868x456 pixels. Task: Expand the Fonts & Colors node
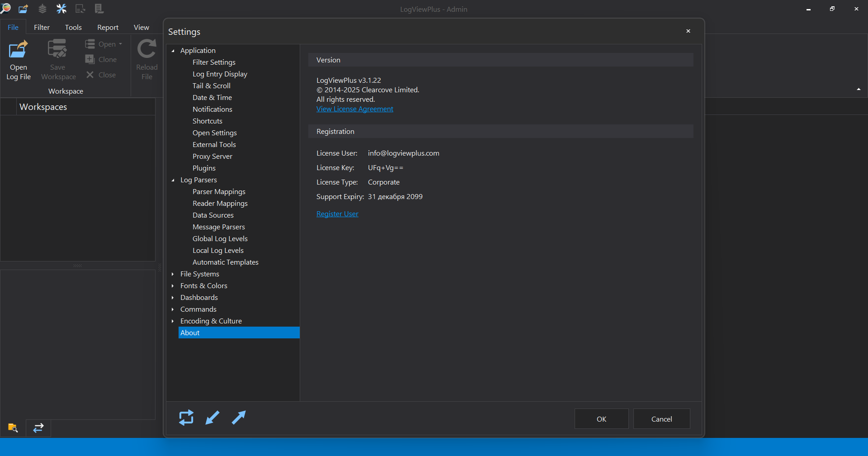[x=173, y=286]
